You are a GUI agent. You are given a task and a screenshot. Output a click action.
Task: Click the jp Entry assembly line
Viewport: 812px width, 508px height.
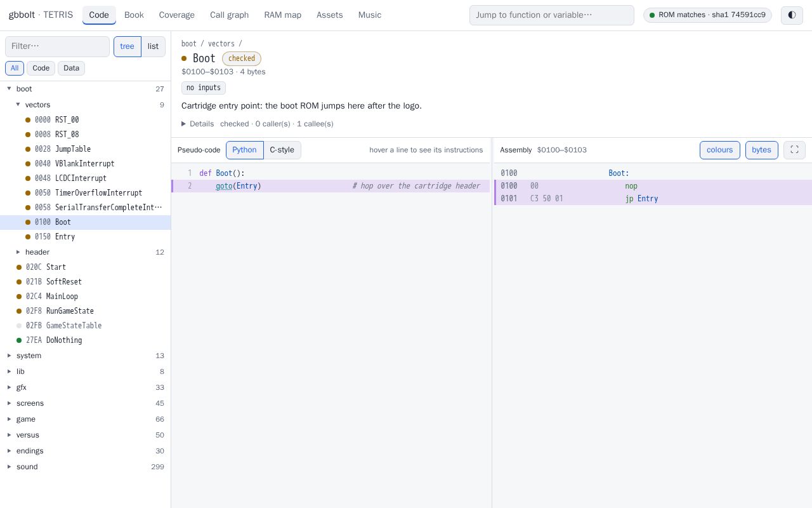(x=653, y=199)
